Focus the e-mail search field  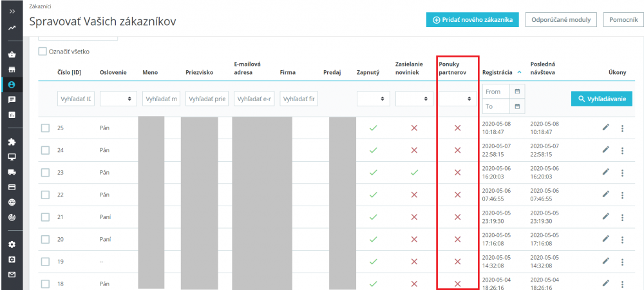pos(254,99)
